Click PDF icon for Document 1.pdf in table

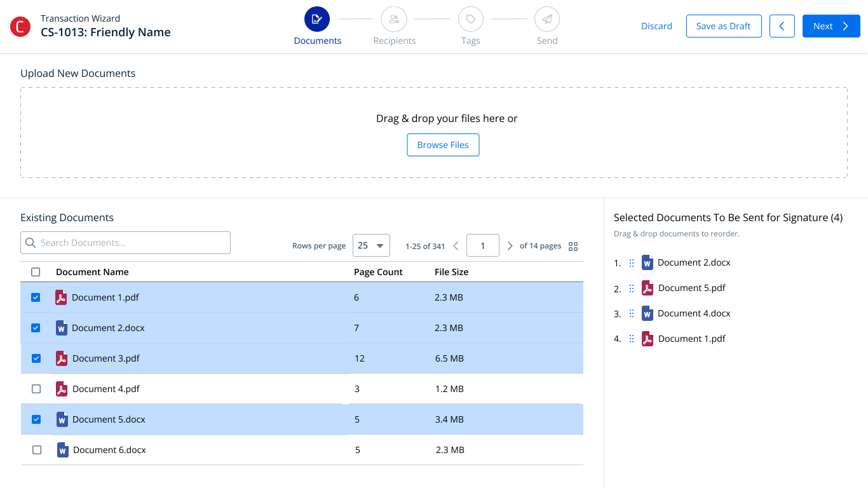(x=61, y=297)
